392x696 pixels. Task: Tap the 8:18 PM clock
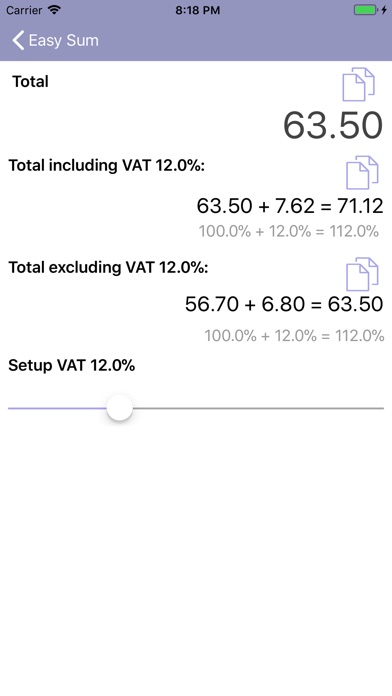point(198,10)
